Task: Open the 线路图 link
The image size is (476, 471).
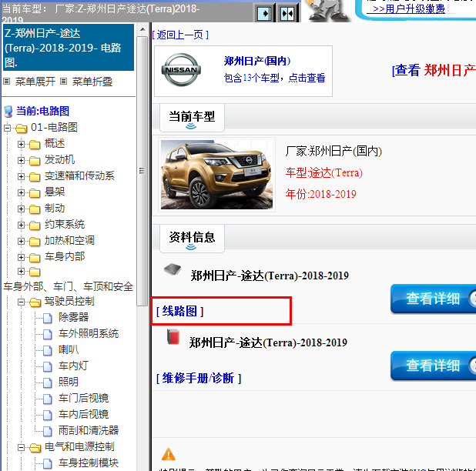Action: point(179,312)
